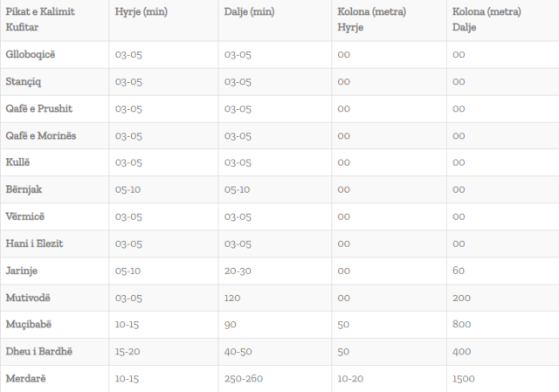Select the Kullë row name
Image resolution: width=559 pixels, height=392 pixels.
(17, 162)
